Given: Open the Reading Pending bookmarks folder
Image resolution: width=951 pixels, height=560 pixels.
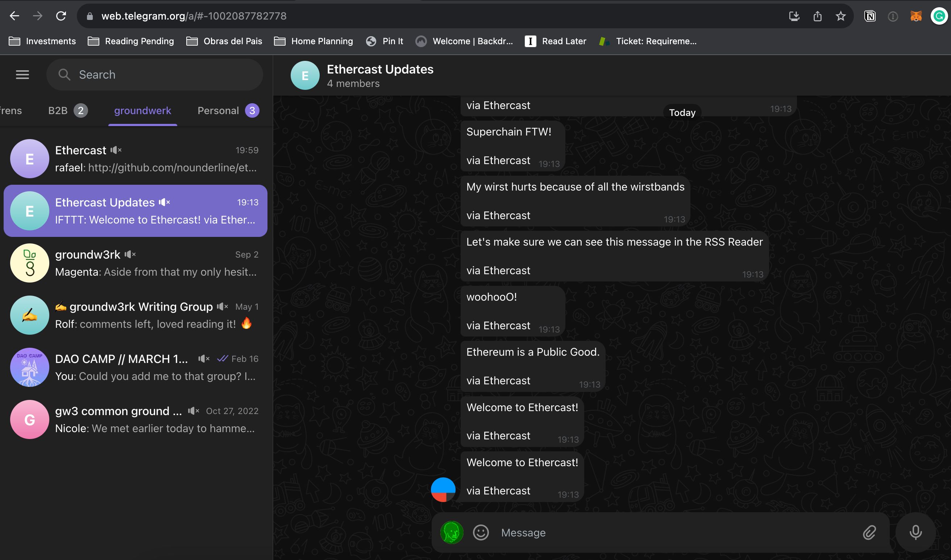Looking at the screenshot, I should (x=131, y=41).
